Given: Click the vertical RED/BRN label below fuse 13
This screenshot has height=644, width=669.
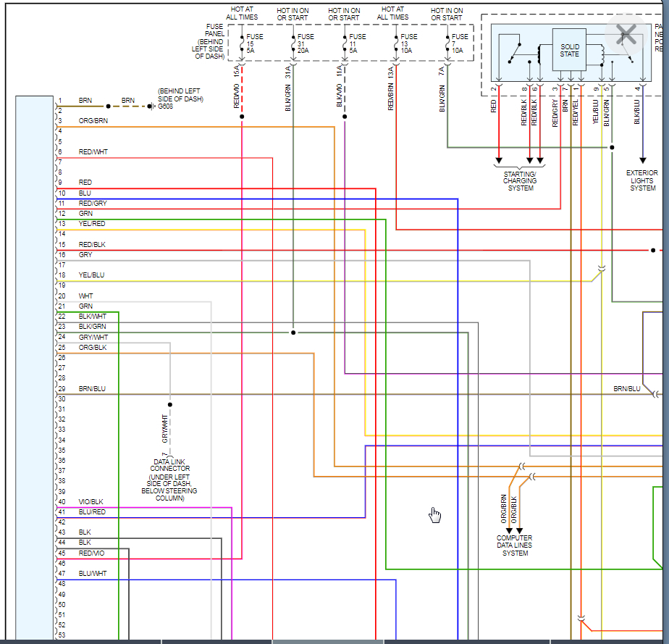Looking at the screenshot, I should [390, 97].
